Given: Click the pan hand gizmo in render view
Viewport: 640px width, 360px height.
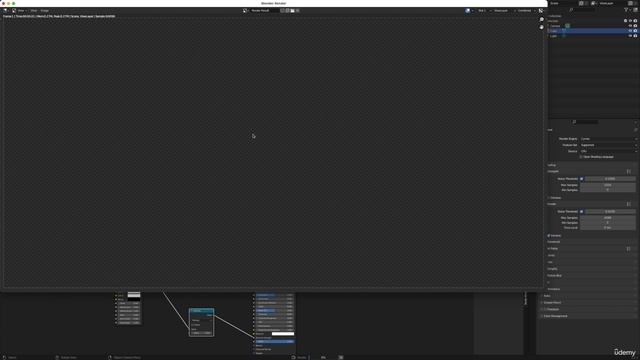Looking at the screenshot, I should click(542, 27).
